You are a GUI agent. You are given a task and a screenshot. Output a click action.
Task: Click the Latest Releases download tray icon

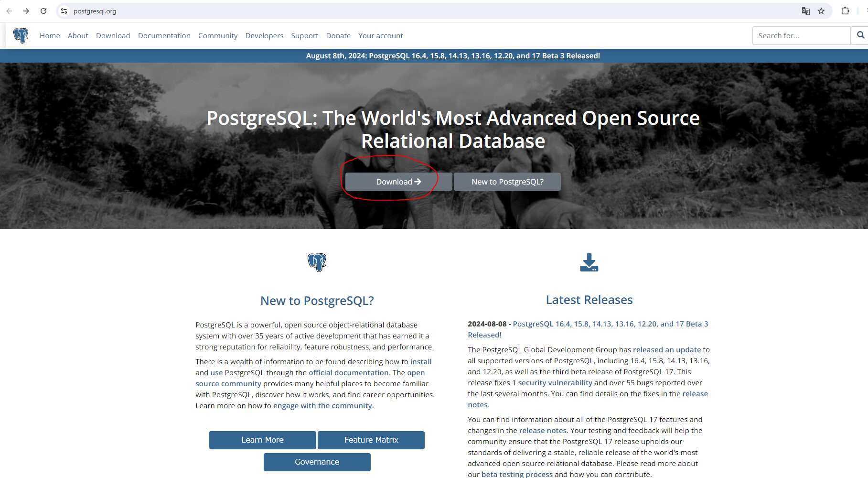[x=589, y=262]
